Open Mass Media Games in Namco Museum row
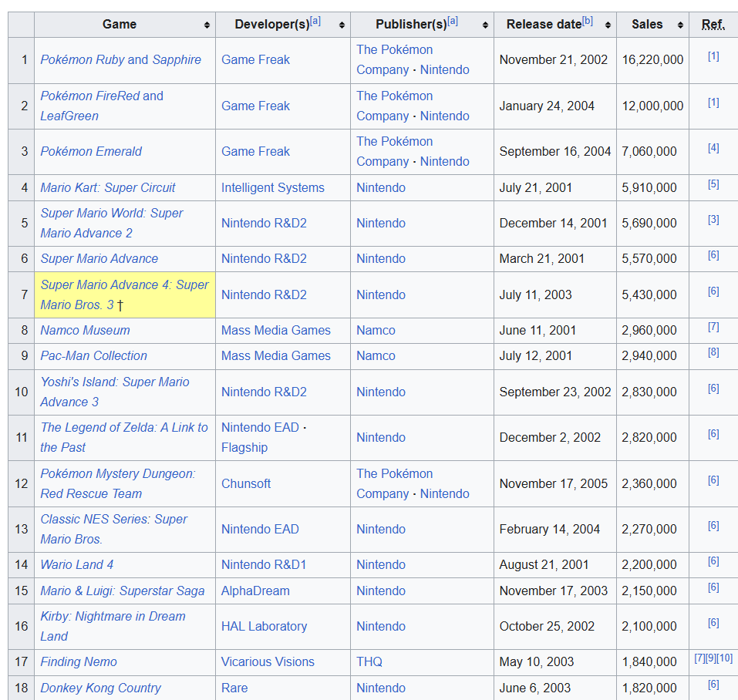738x700 pixels. pyautogui.click(x=276, y=330)
